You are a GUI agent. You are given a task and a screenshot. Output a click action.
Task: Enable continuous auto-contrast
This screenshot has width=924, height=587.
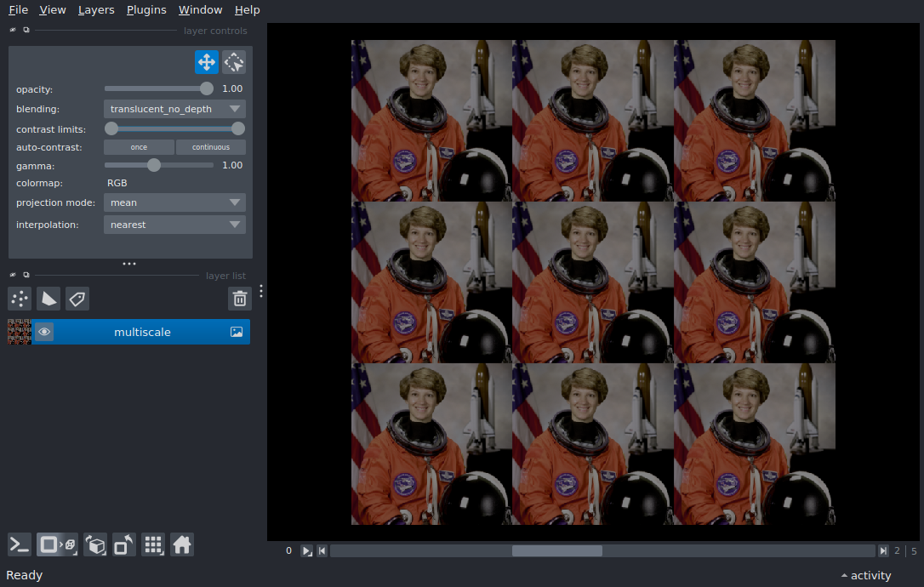point(210,147)
